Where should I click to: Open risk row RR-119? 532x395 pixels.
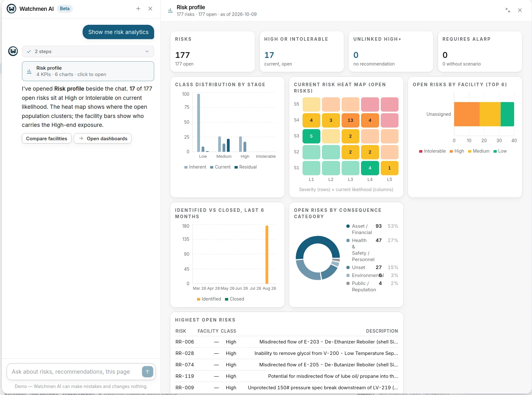tap(287, 376)
